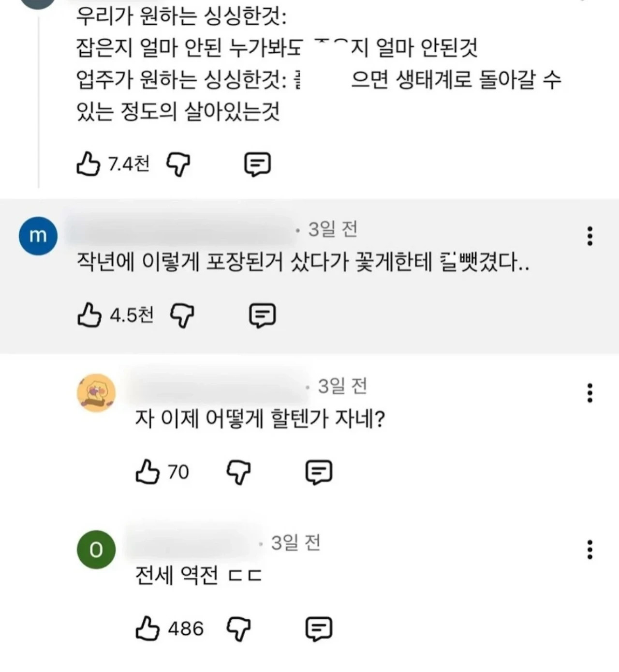Image resolution: width=619 pixels, height=672 pixels.
Task: Open three-dot menu on '전세 역전' reply
Action: tap(590, 550)
